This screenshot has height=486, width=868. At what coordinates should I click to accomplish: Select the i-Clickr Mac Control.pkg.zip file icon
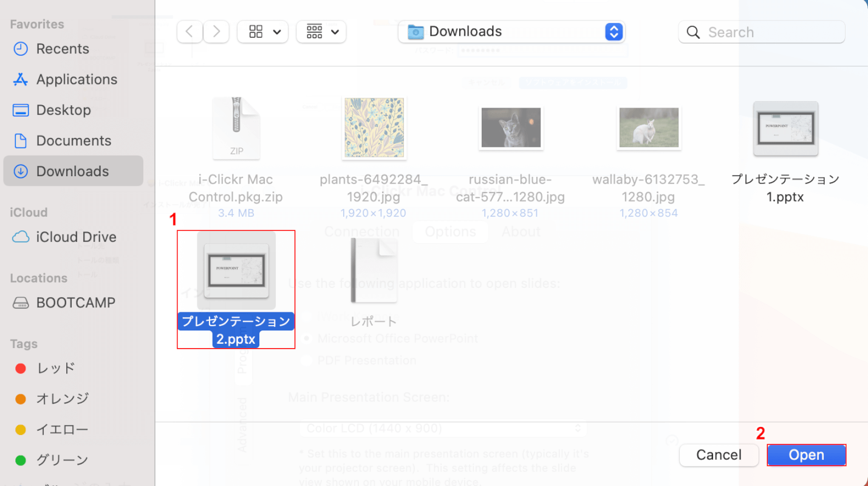pos(236,129)
